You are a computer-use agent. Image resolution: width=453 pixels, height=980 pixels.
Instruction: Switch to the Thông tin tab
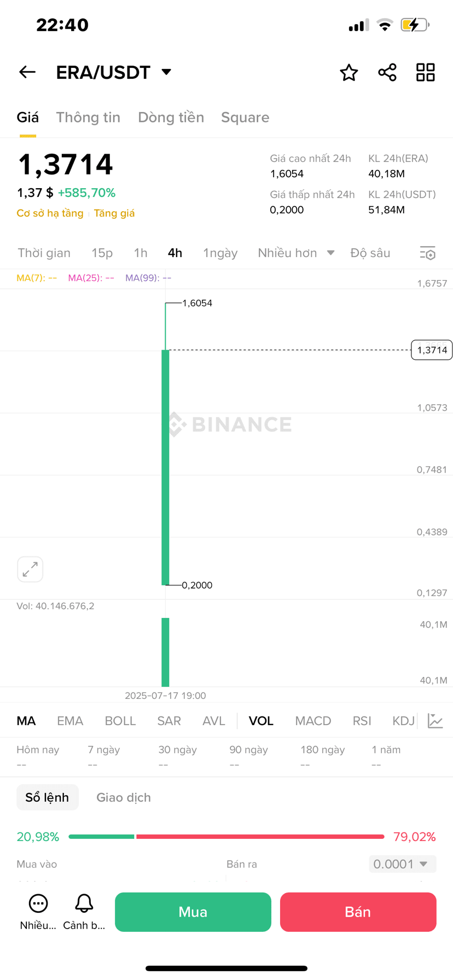click(88, 118)
